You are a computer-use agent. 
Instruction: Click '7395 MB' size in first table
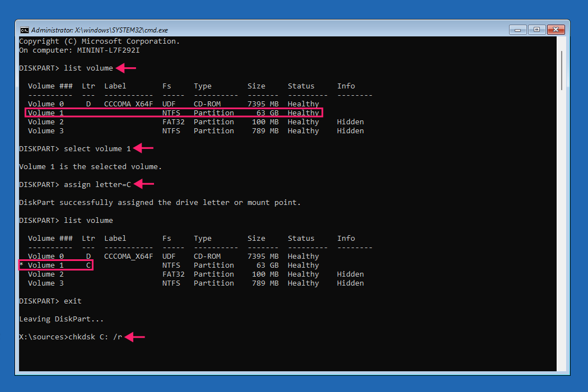pos(263,104)
